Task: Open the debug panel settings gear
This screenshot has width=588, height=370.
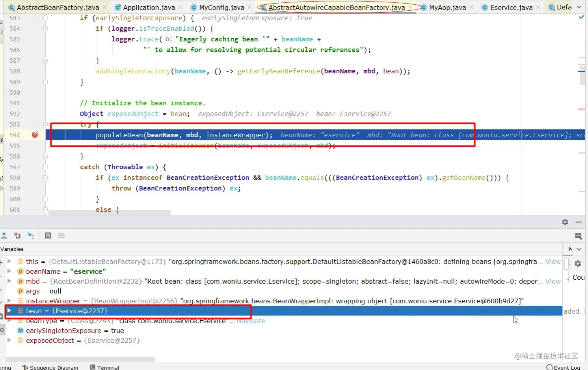Action: (x=565, y=222)
